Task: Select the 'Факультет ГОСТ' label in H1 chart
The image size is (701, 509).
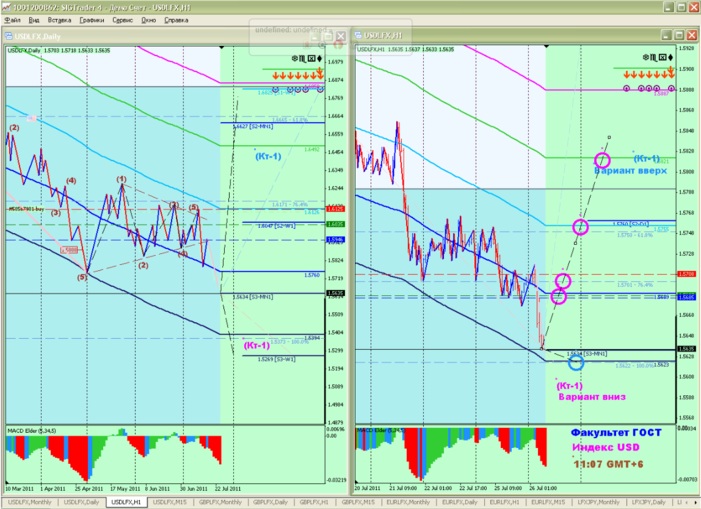Action: click(616, 432)
